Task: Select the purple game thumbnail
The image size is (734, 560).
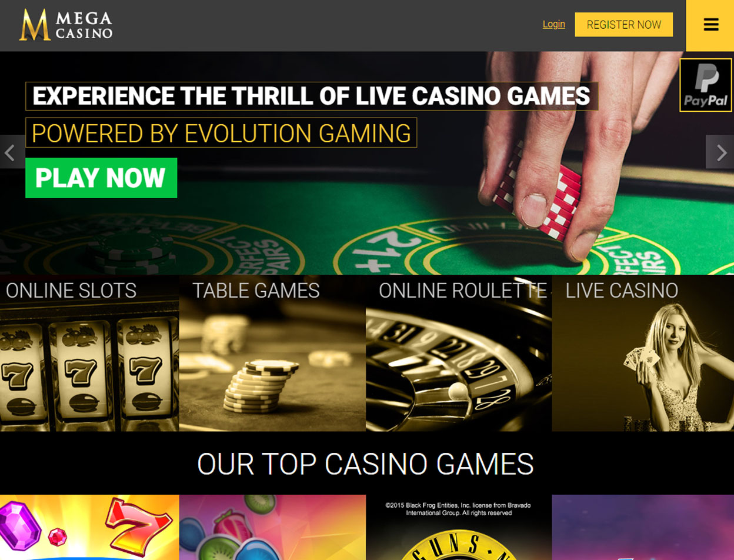Action: point(643,527)
